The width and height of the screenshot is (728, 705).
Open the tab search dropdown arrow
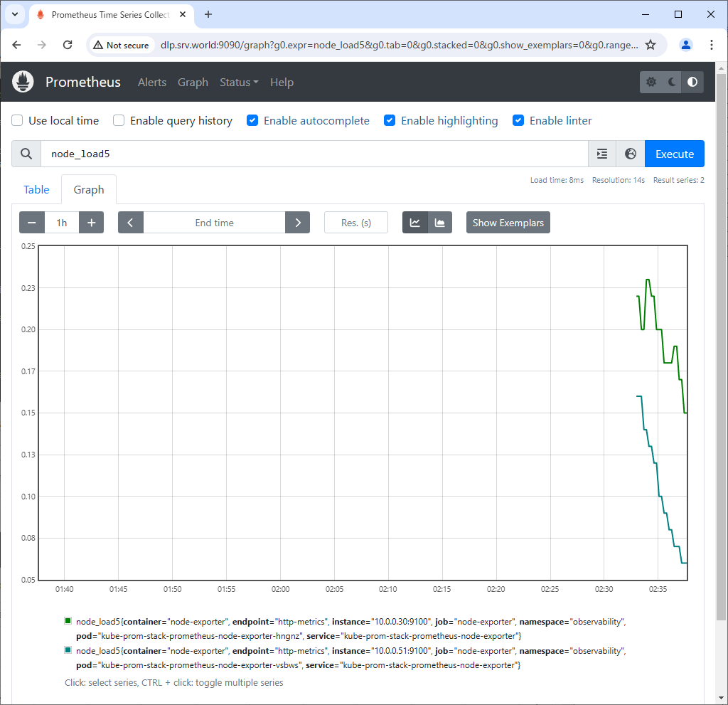coord(15,14)
